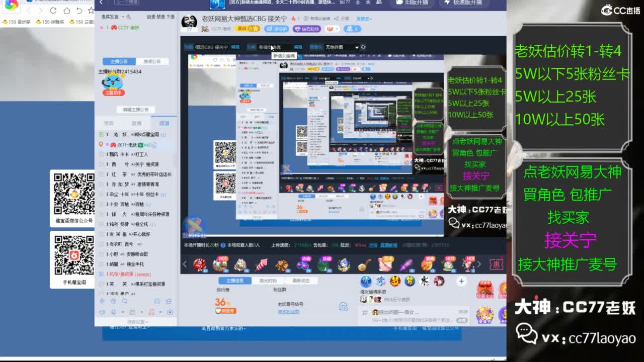Open the 直播 tab in the left panel
Image resolution: width=644 pixels, height=362 pixels.
136,123
